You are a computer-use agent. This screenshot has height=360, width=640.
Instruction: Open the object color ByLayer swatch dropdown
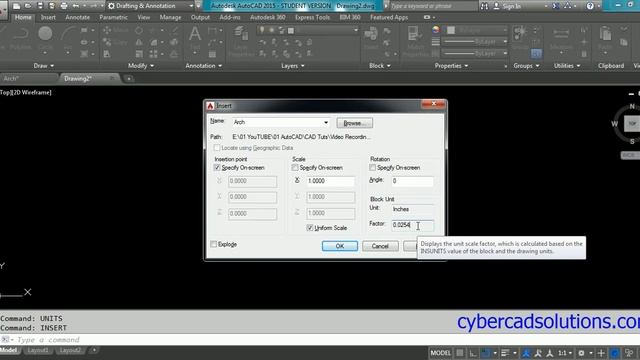(477, 30)
